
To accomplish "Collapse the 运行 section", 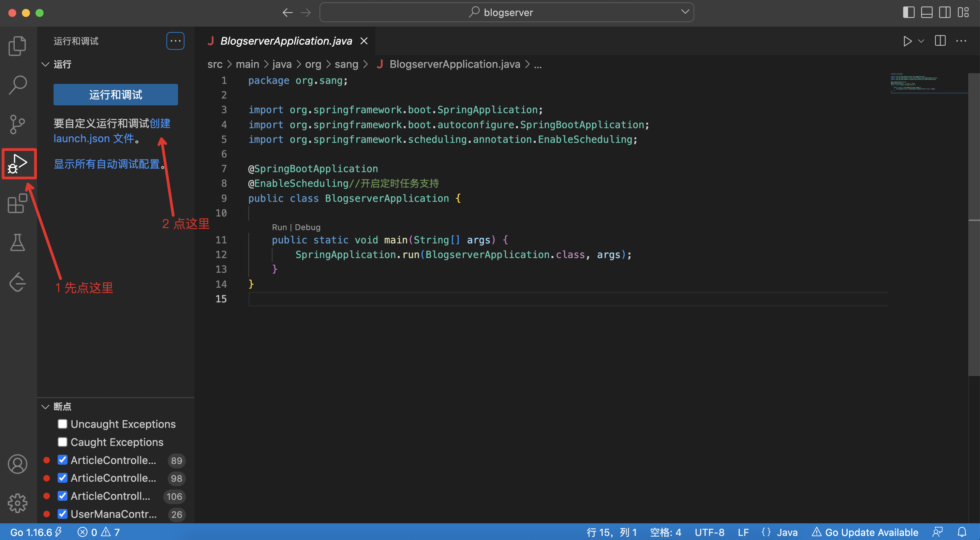I will (46, 64).
